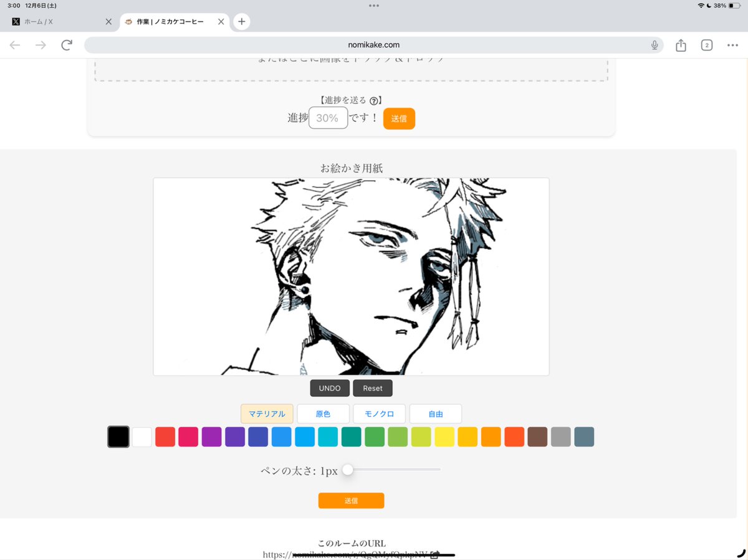Pick the light green color swatch
Screen dimensions: 748x560
(x=398, y=437)
